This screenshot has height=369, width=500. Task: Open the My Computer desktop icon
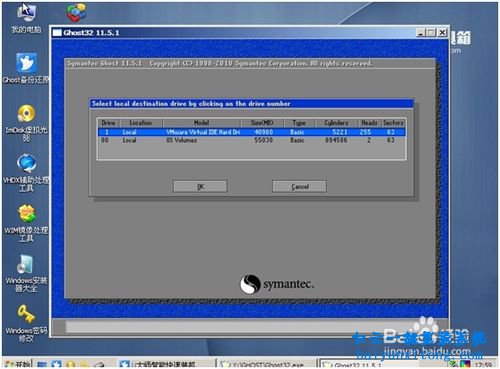pyautogui.click(x=26, y=18)
